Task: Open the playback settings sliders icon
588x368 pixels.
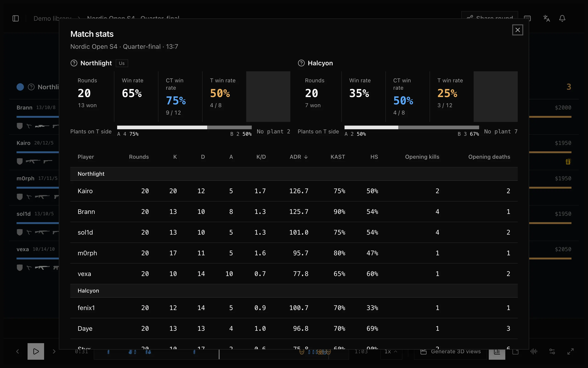Action: pos(552,351)
